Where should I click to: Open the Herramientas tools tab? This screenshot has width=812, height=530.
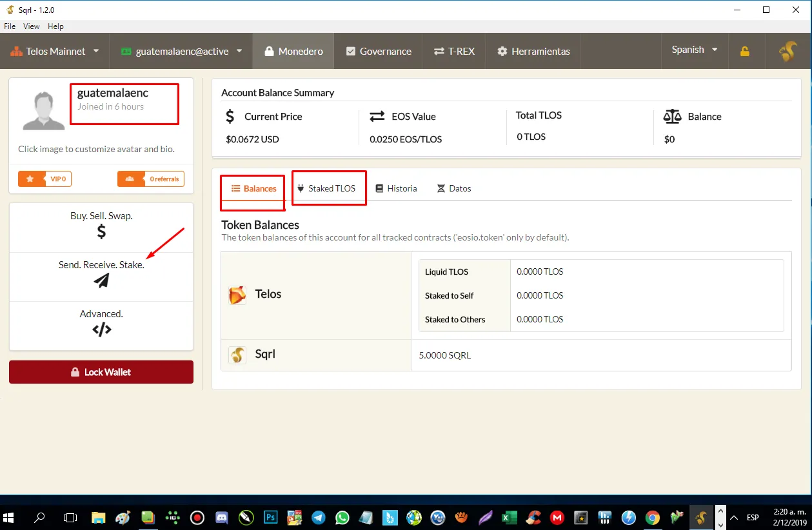coord(533,51)
